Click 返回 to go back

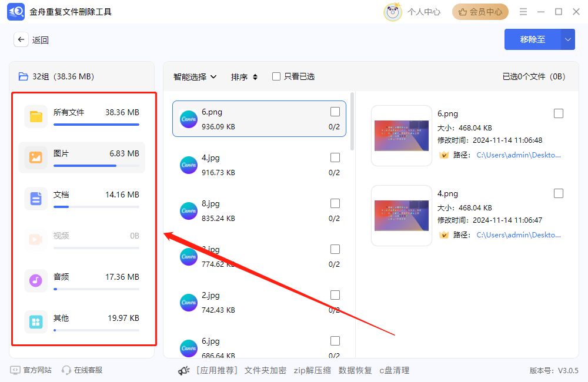click(40, 40)
